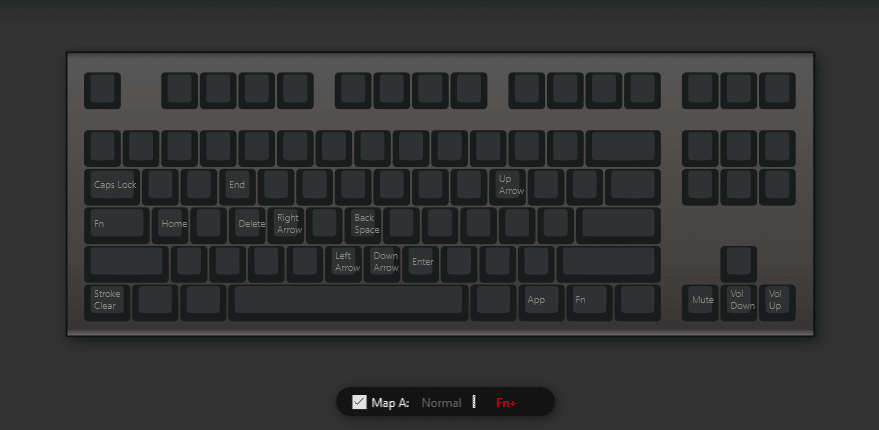Select the Vol Down key
Screen dimensions: 879x430
click(739, 303)
